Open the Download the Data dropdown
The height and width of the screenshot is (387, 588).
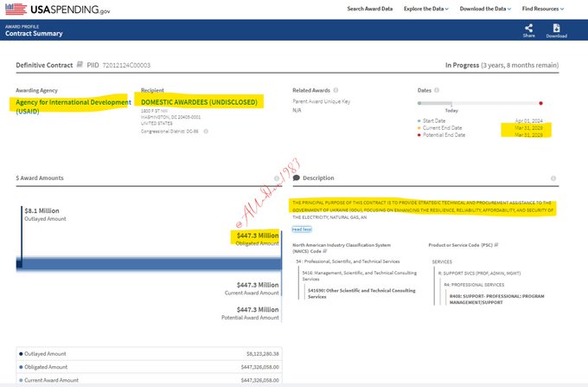(x=487, y=9)
